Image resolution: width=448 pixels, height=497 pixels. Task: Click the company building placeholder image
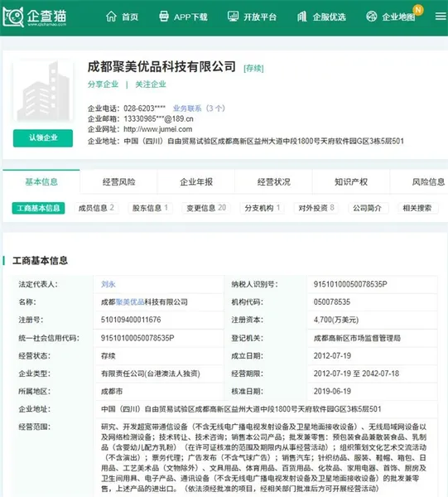[x=43, y=92]
